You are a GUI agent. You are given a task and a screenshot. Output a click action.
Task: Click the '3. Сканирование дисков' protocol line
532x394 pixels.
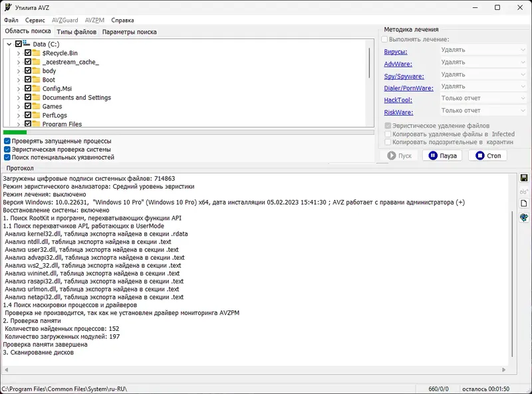(39, 352)
